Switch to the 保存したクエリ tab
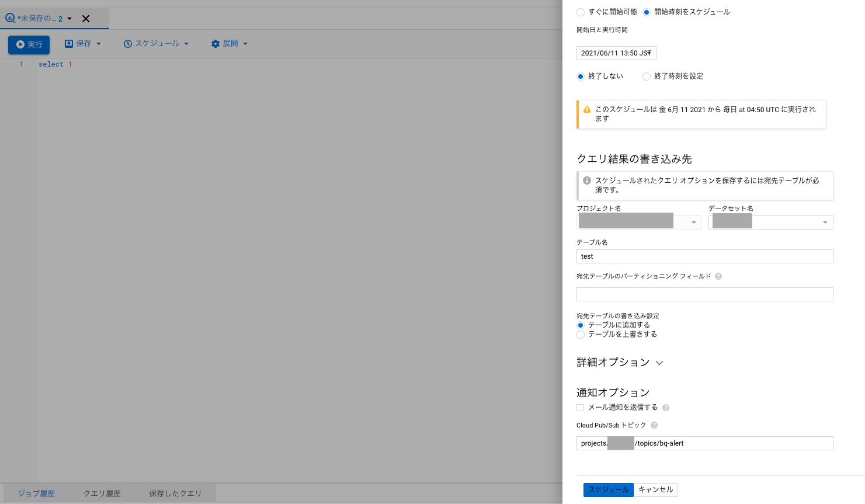This screenshot has height=504, width=865. point(175,493)
